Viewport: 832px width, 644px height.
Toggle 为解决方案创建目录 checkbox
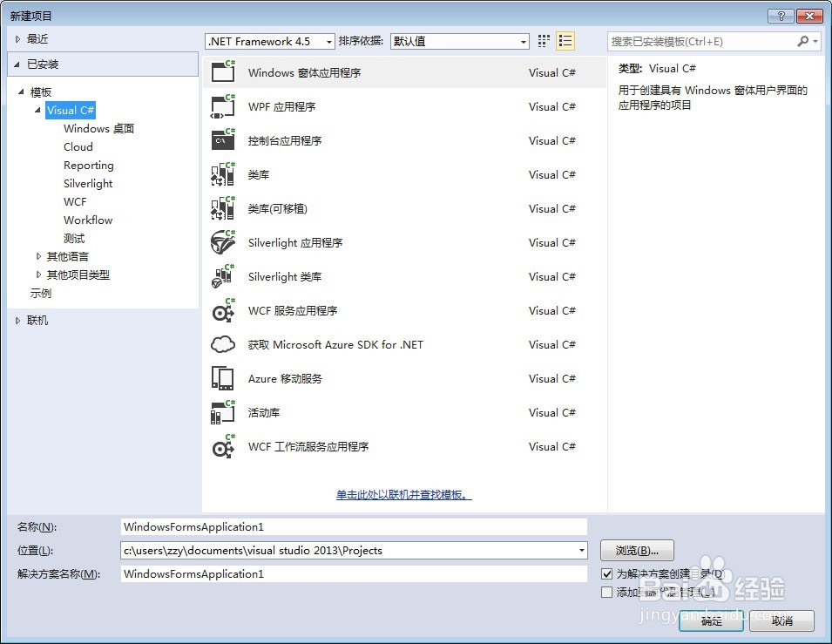point(607,574)
